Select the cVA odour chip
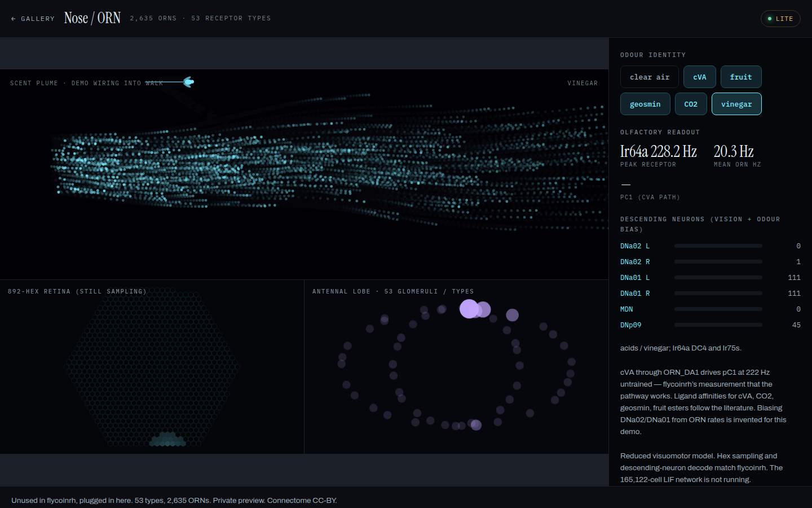 (x=700, y=77)
